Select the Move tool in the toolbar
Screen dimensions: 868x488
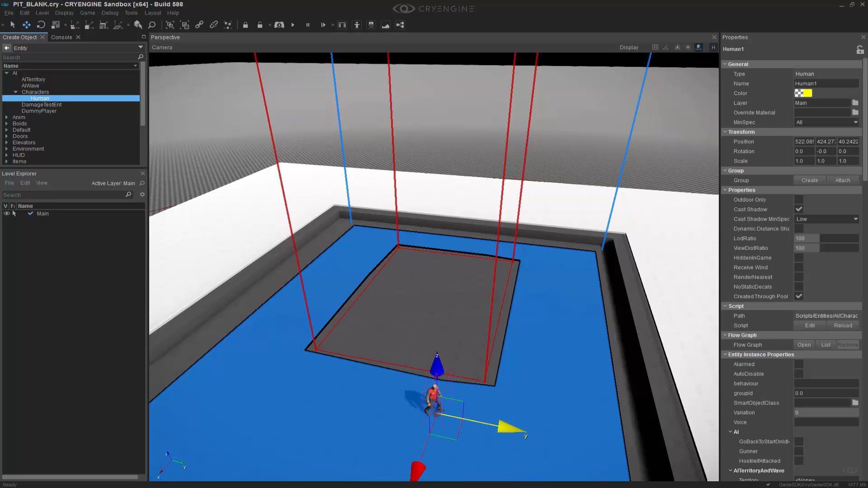[26, 25]
